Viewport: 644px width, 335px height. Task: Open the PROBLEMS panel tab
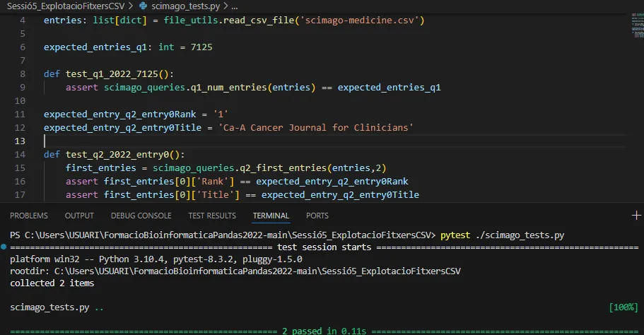pos(29,216)
